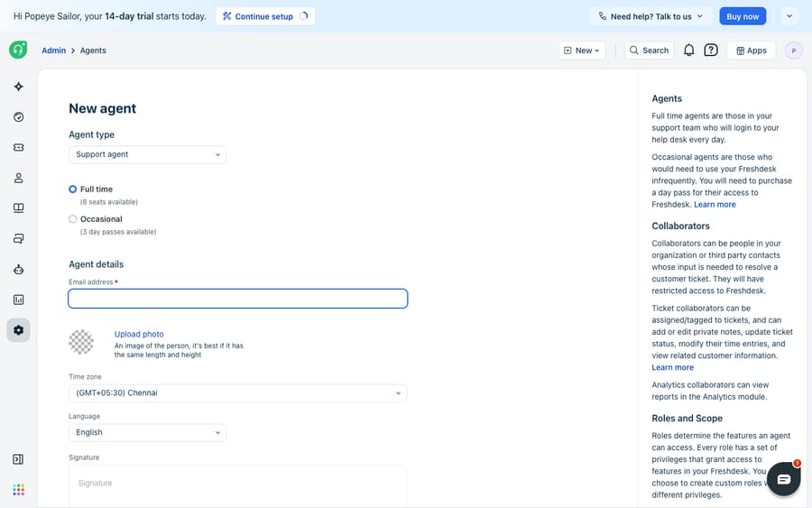This screenshot has width=812, height=508.
Task: Open the Dashboard gauge icon in sidebar
Action: pyautogui.click(x=19, y=117)
